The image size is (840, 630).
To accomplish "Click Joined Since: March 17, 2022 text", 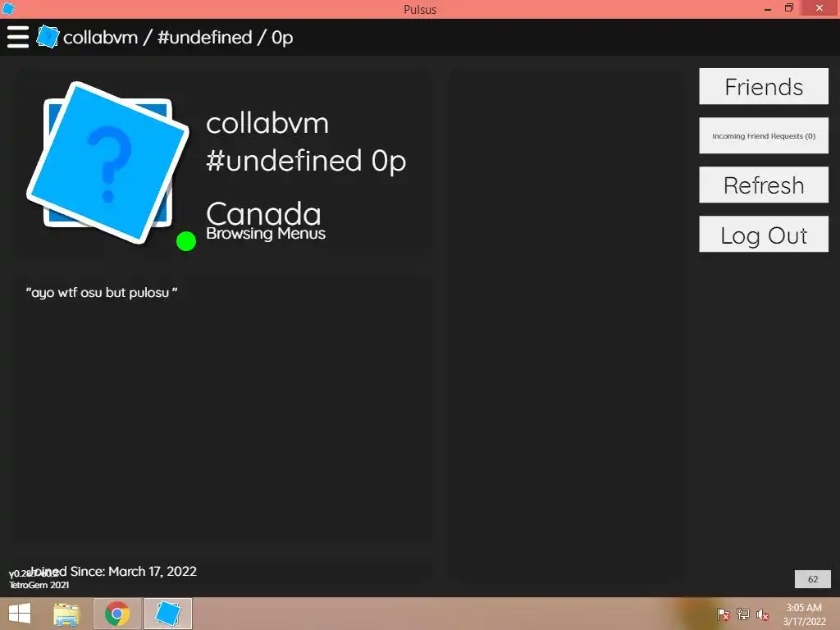I will (x=113, y=571).
